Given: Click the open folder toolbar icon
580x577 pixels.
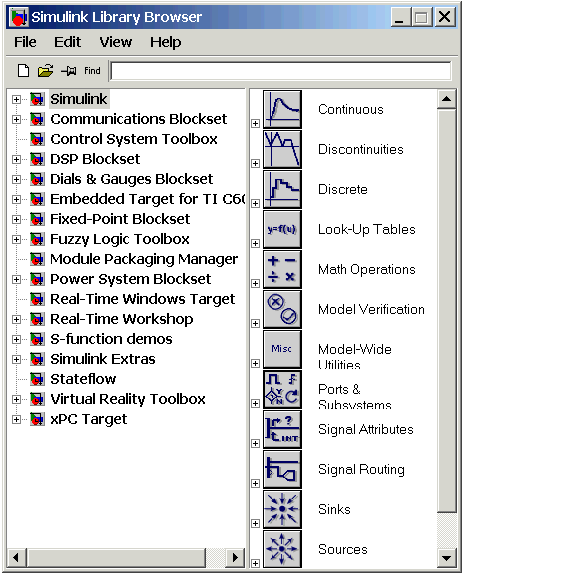Looking at the screenshot, I should point(45,70).
